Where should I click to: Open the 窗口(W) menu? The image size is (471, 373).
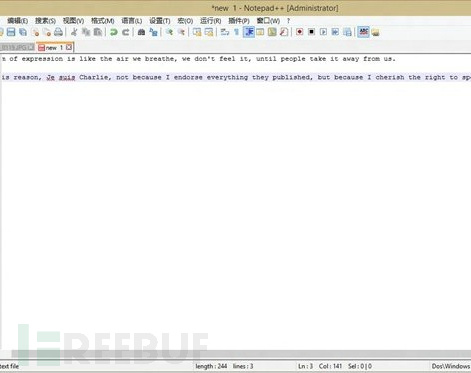pyautogui.click(x=268, y=21)
